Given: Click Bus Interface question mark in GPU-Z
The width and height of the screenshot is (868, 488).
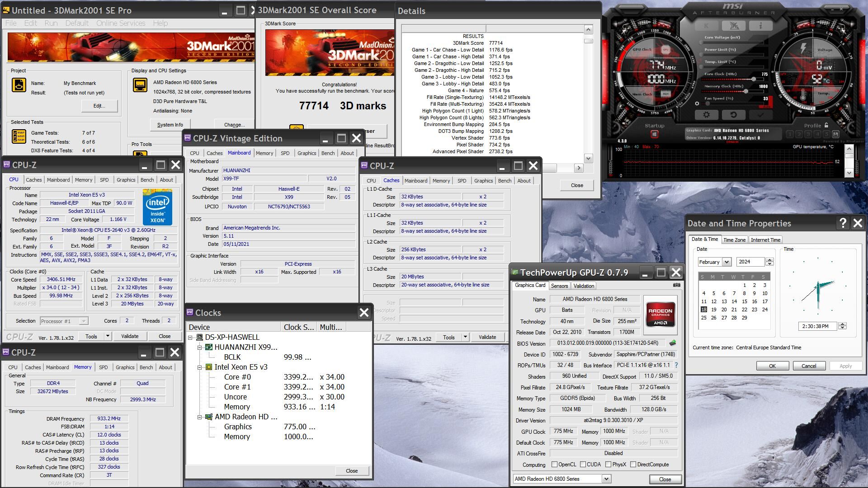Looking at the screenshot, I should [676, 365].
